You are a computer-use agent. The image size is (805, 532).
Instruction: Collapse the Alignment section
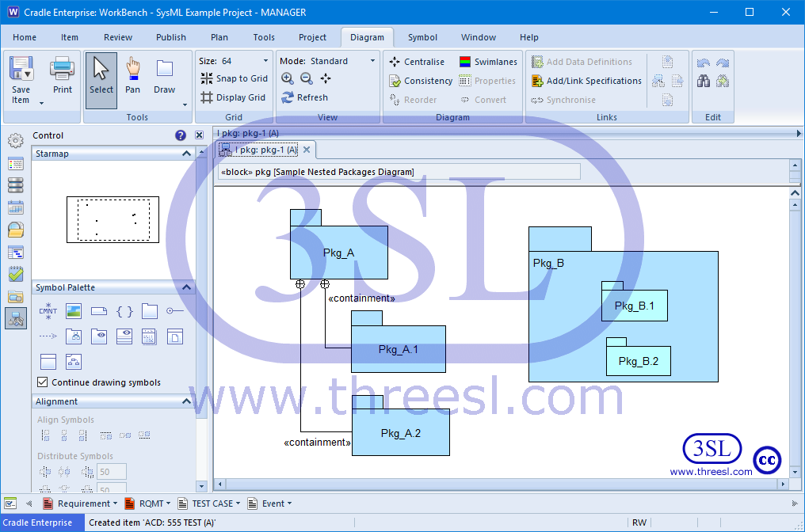click(x=186, y=401)
